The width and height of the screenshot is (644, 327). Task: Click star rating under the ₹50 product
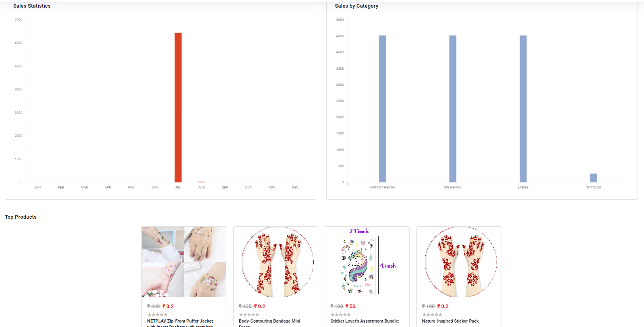pos(341,315)
